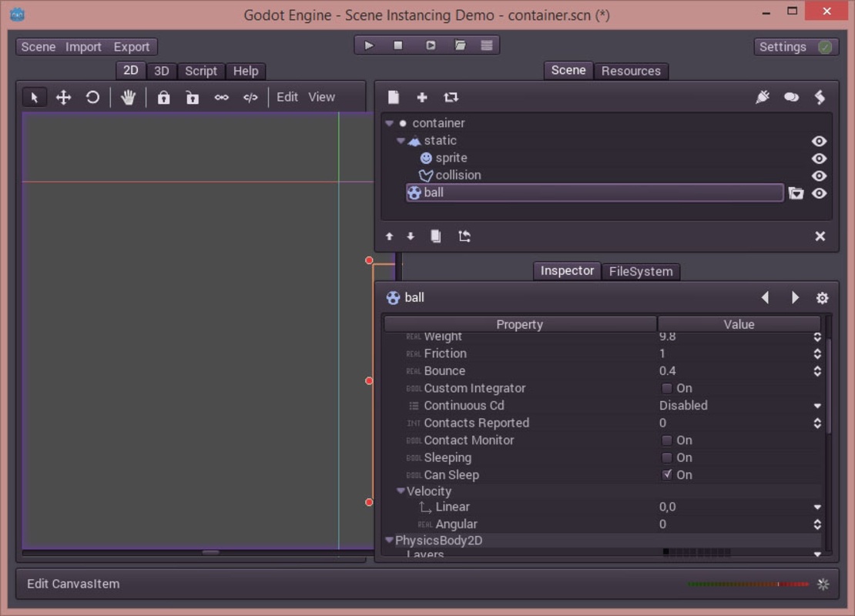Viewport: 855px width, 616px height.
Task: Adjust the Friction value stepper
Action: (x=817, y=353)
